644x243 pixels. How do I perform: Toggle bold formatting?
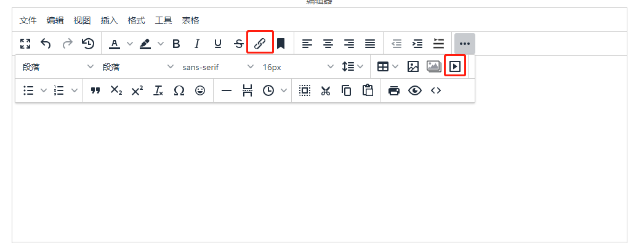point(176,44)
